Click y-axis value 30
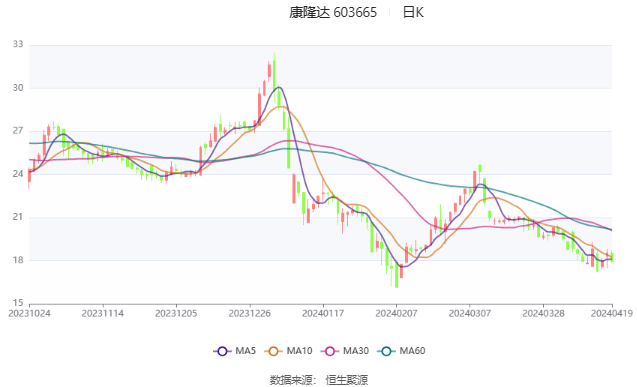This screenshot has height=387, width=637. tap(18, 88)
